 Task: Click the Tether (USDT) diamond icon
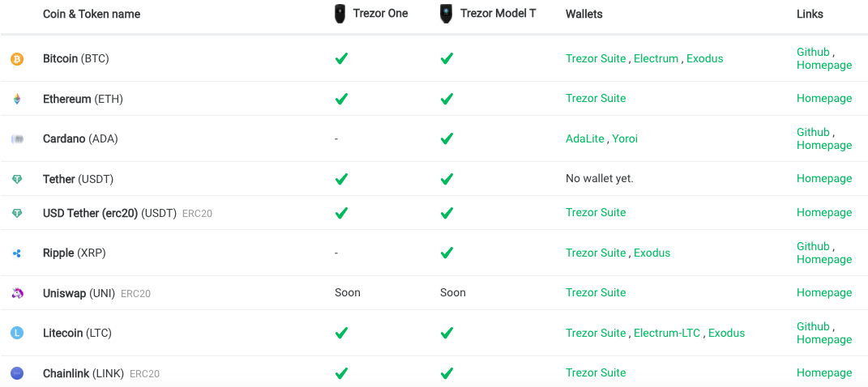17,179
